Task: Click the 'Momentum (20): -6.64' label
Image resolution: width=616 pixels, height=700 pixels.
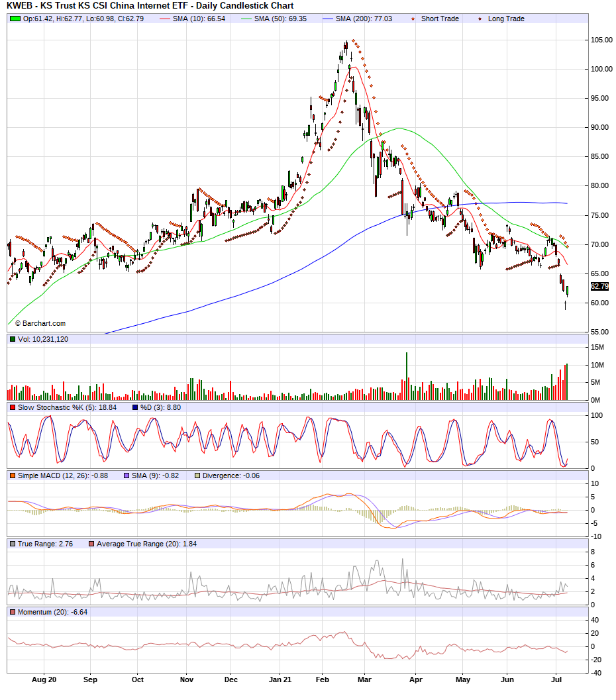Action: (53, 613)
